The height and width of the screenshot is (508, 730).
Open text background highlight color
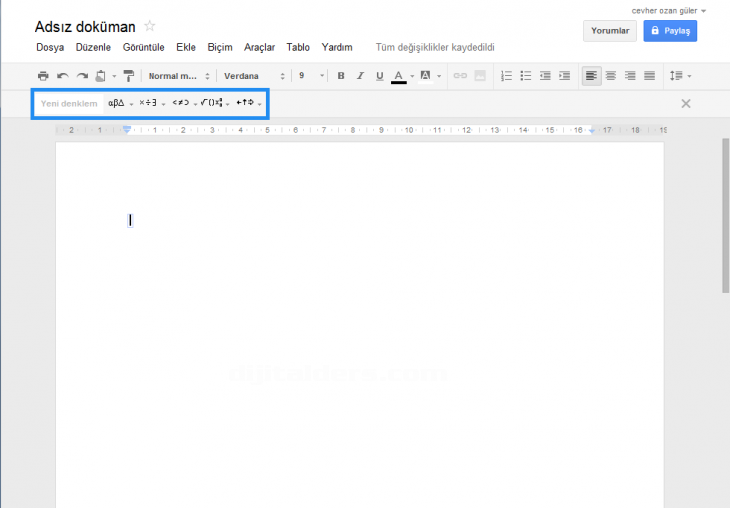pos(426,76)
